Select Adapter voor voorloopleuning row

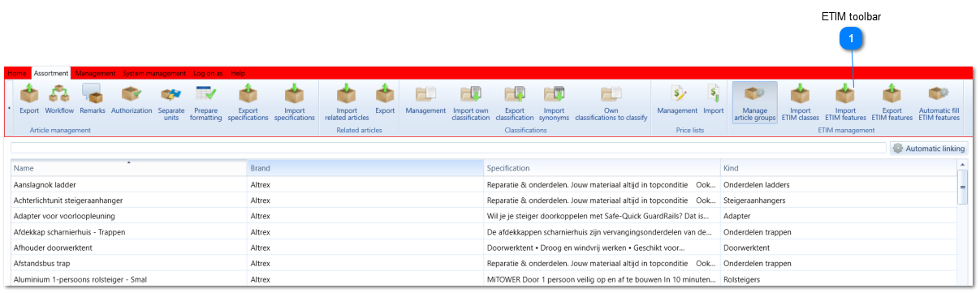click(x=484, y=216)
